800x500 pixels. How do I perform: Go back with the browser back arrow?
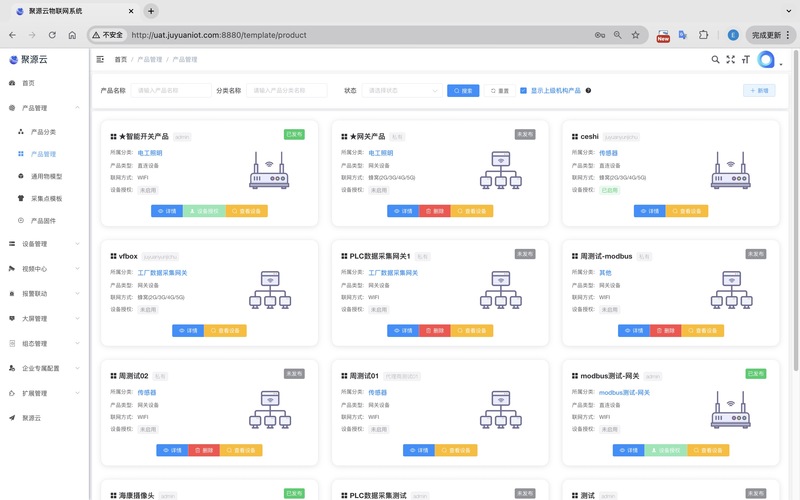pyautogui.click(x=13, y=35)
